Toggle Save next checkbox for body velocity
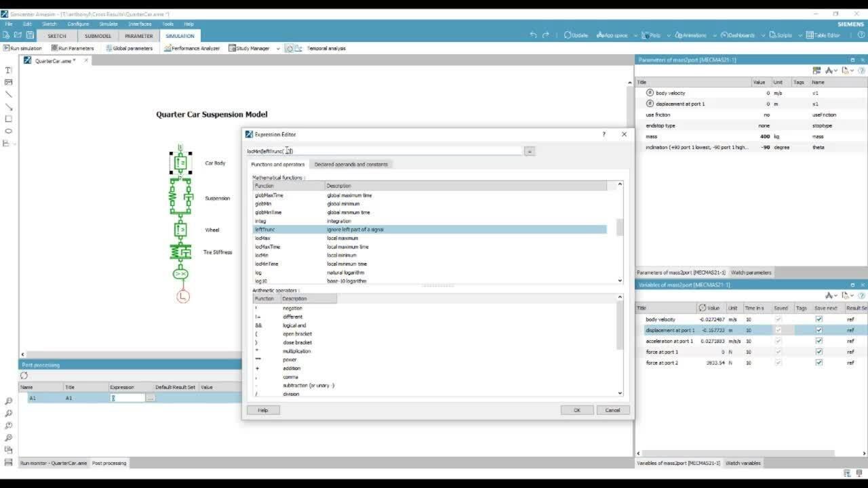The height and width of the screenshot is (488, 868). [818, 319]
